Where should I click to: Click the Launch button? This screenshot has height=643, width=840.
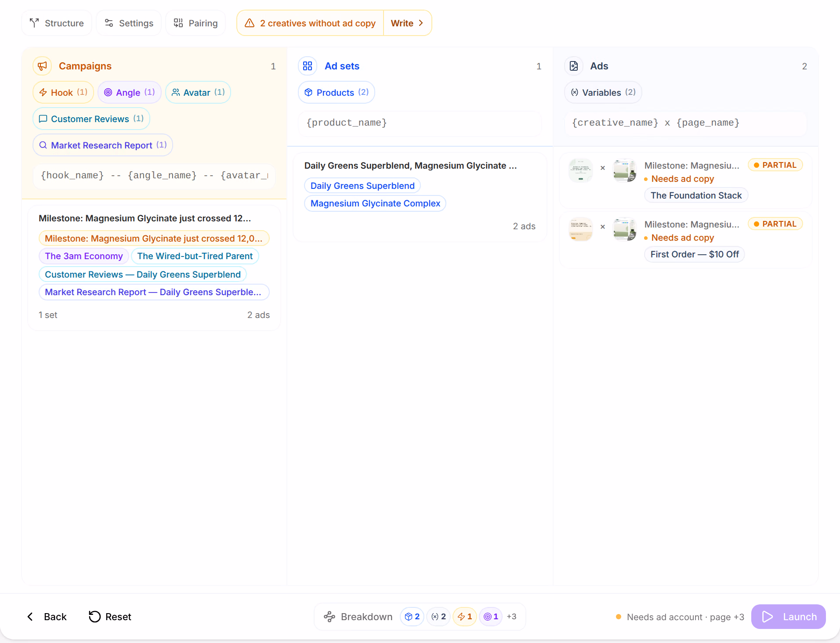pos(789,617)
